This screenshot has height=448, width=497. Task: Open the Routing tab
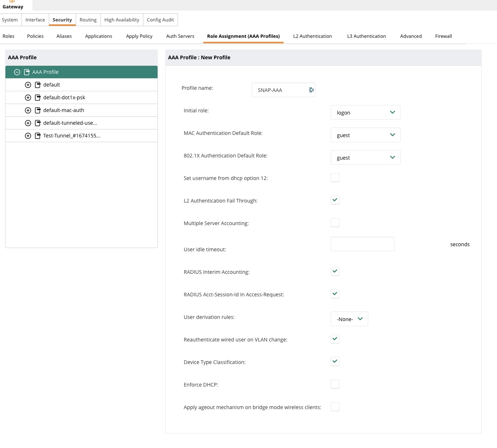point(88,20)
